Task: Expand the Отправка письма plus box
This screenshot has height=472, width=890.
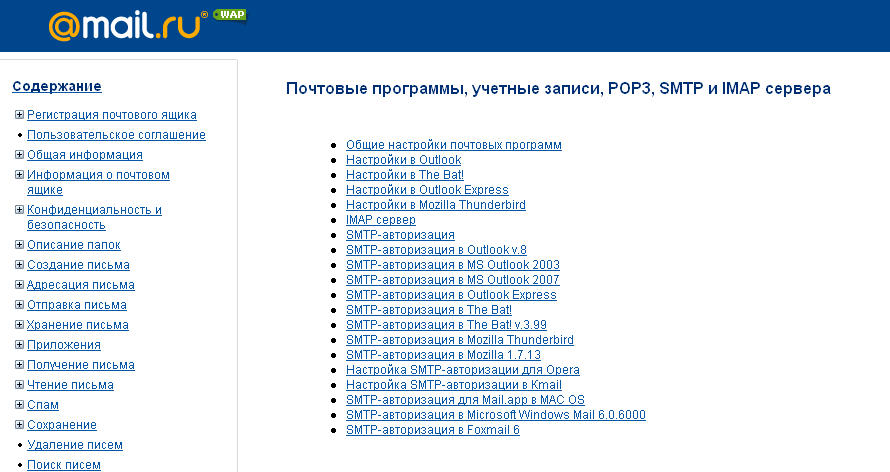Action: click(x=19, y=305)
